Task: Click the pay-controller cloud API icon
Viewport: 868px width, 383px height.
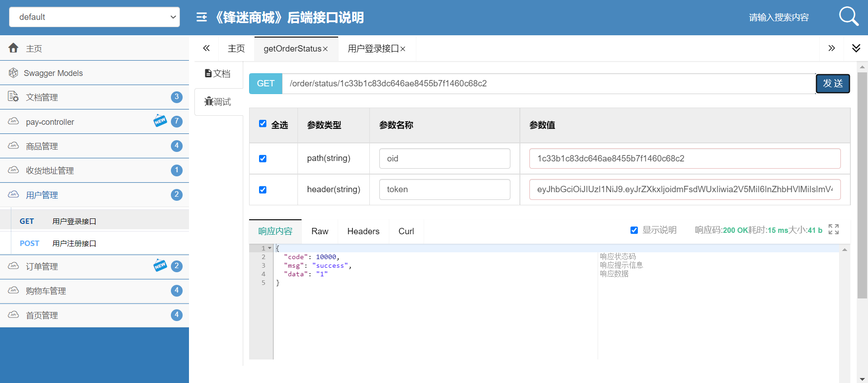Action: [14, 121]
